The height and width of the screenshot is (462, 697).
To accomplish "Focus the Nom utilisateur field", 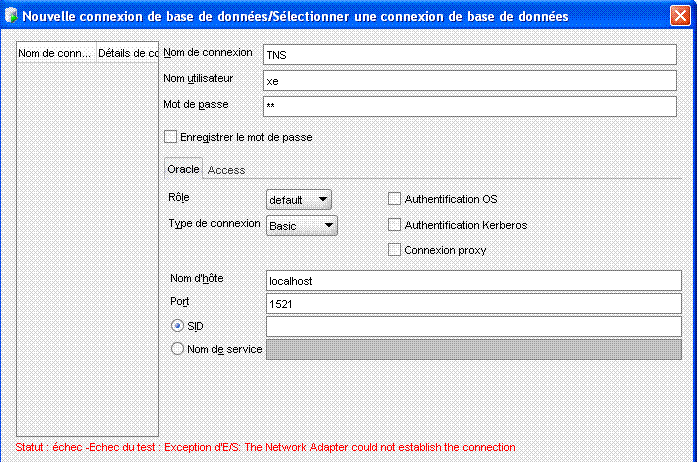I will pyautogui.click(x=470, y=80).
